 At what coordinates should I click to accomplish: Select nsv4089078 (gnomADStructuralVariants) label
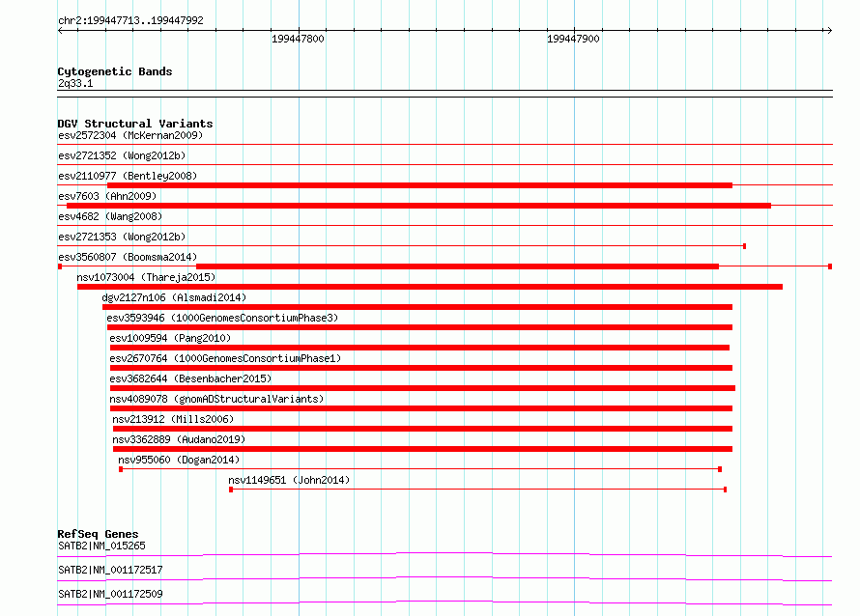pos(216,399)
